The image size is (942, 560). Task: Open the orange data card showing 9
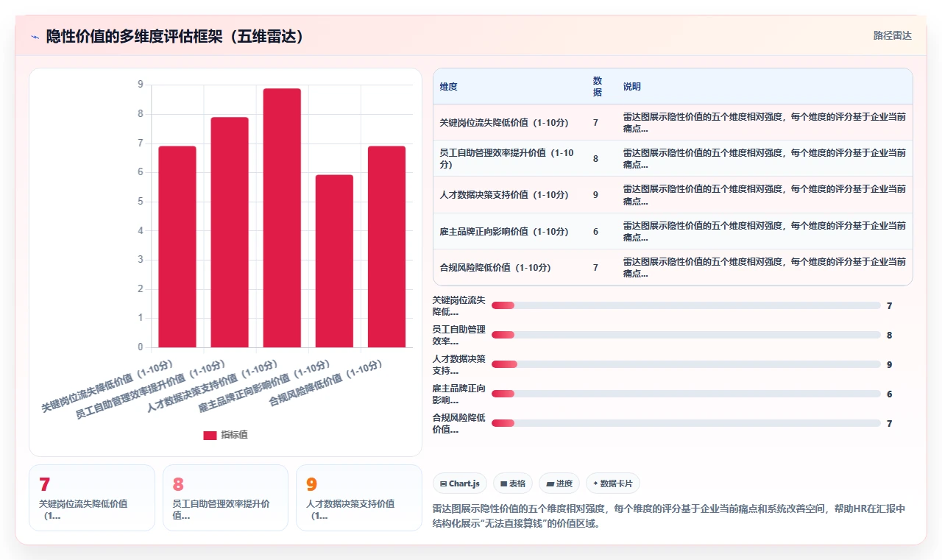click(359, 497)
